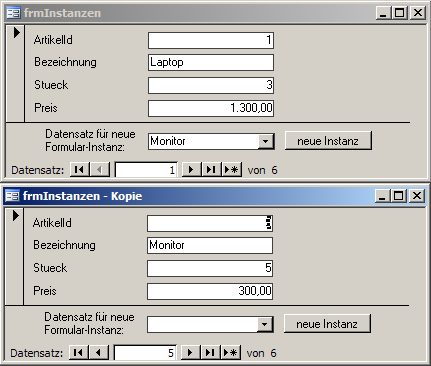This screenshot has width=431, height=366.
Task: Go to next record in frmInstanzen
Action: coord(191,170)
